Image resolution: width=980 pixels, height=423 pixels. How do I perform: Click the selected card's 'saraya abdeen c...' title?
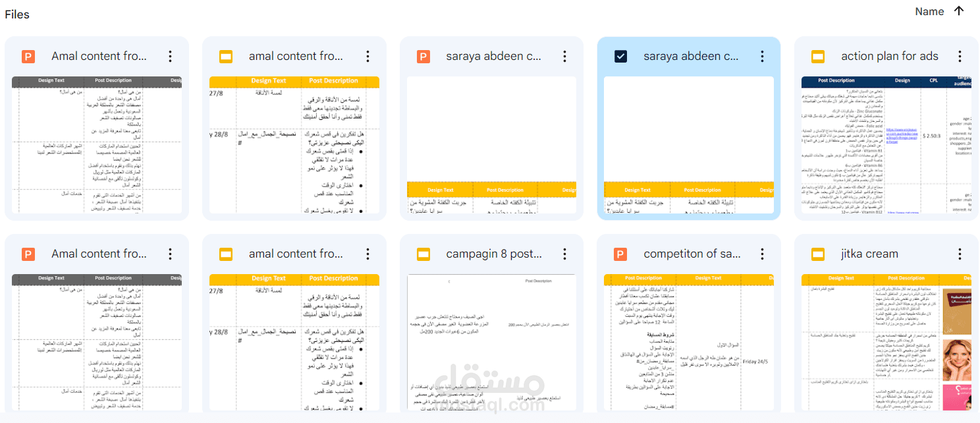tap(692, 57)
